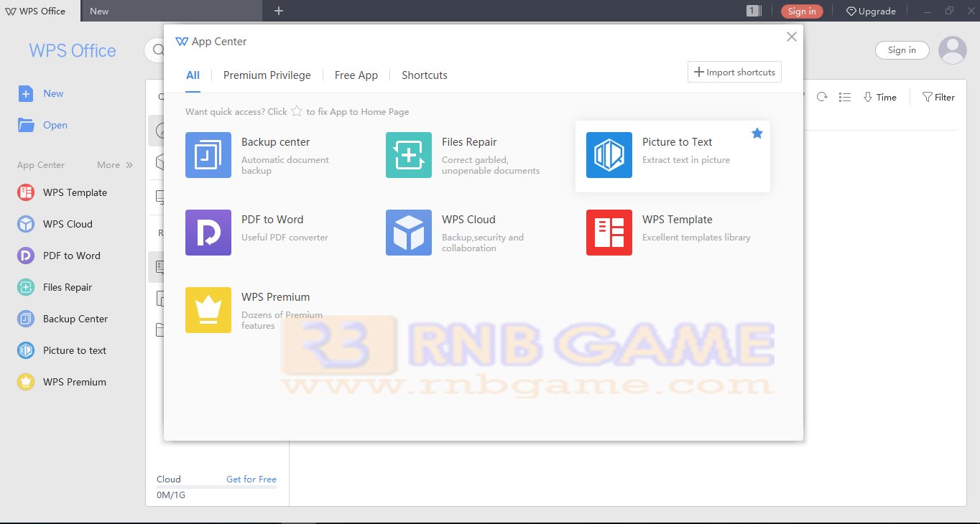
Task: Click the Cloud storage usage bar
Action: (217, 487)
